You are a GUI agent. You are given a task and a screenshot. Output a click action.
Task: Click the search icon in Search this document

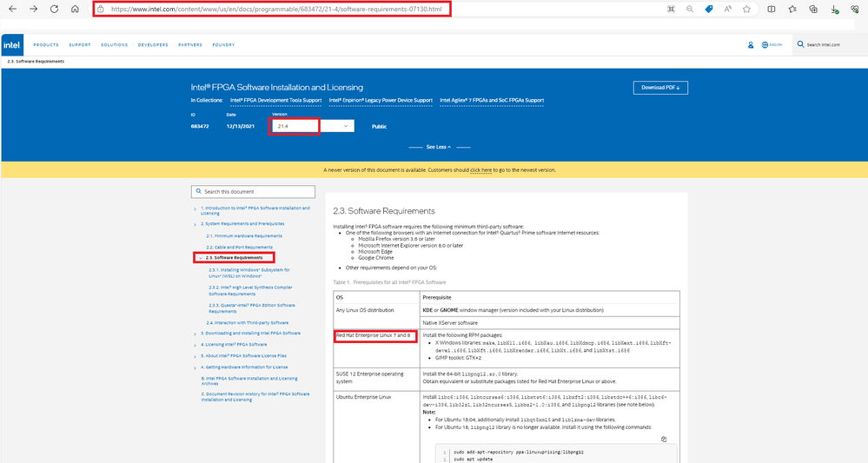(x=199, y=191)
